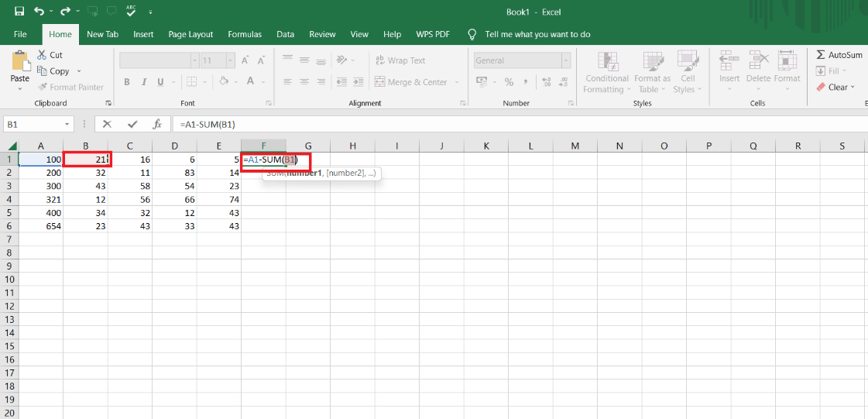This screenshot has height=419, width=868.
Task: Click the Enter checkmark formula button
Action: [132, 125]
